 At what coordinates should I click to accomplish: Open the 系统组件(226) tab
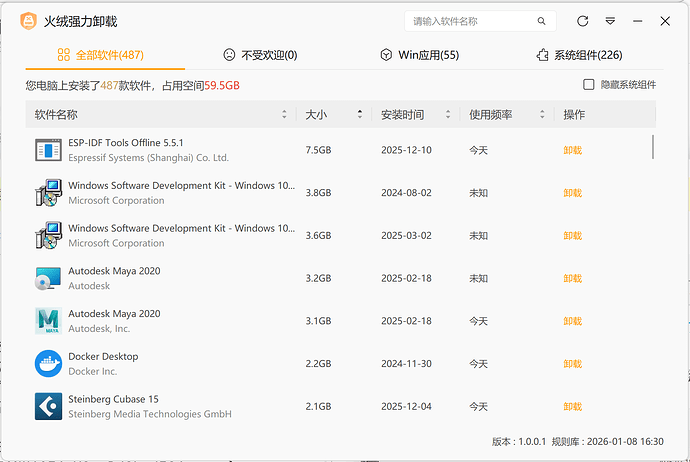click(579, 55)
